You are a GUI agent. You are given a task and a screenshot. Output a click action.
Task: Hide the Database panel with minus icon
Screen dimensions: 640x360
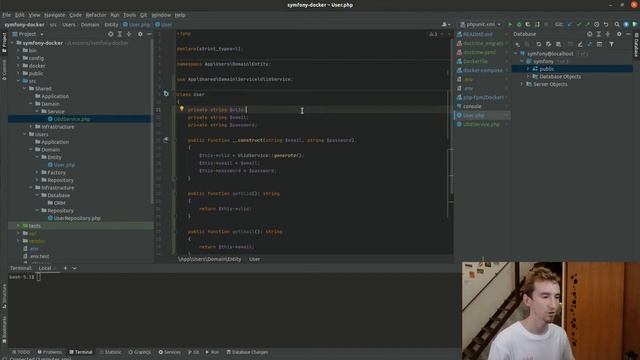click(x=628, y=34)
